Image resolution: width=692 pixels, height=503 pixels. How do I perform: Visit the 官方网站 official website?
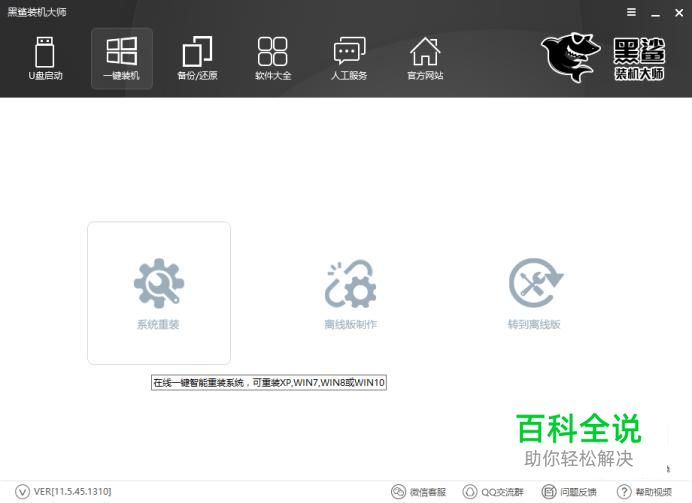[425, 59]
